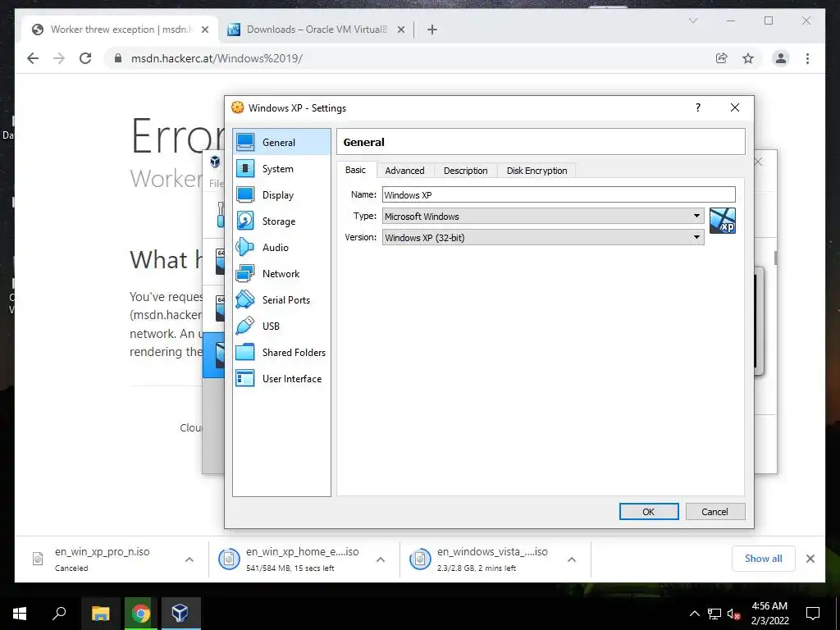Open the USB settings category
The width and height of the screenshot is (840, 630).
coord(282,326)
